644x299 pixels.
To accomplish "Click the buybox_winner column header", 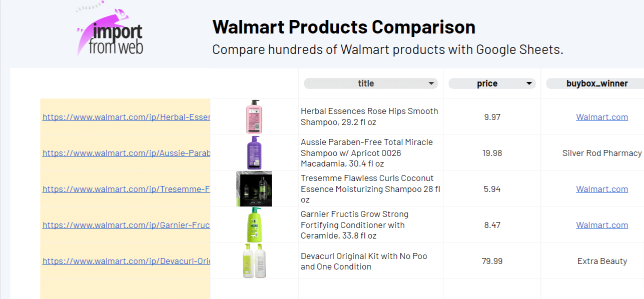I will (x=596, y=84).
